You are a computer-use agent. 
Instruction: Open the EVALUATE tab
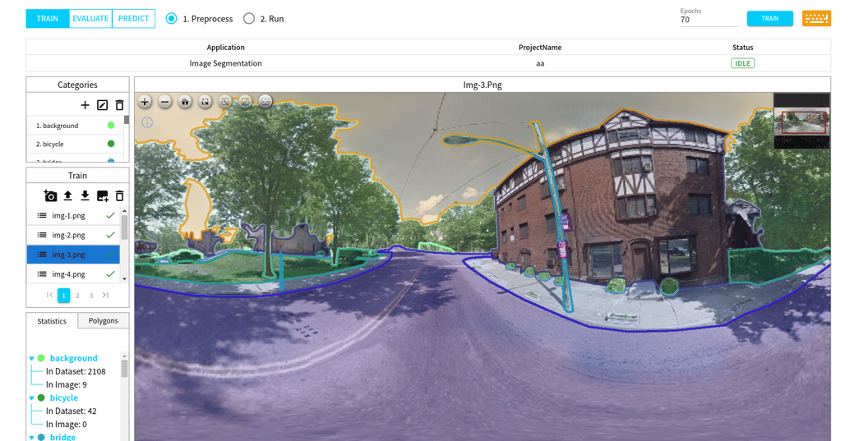point(90,18)
